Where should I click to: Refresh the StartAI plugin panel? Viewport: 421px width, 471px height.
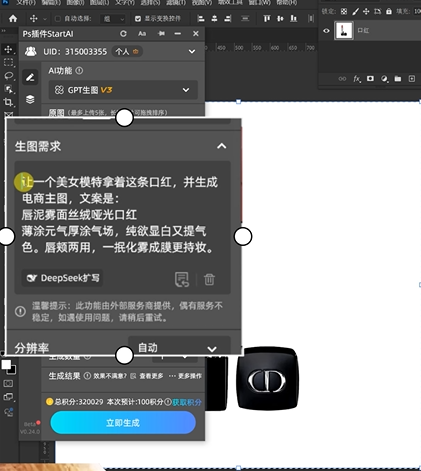pyautogui.click(x=123, y=34)
